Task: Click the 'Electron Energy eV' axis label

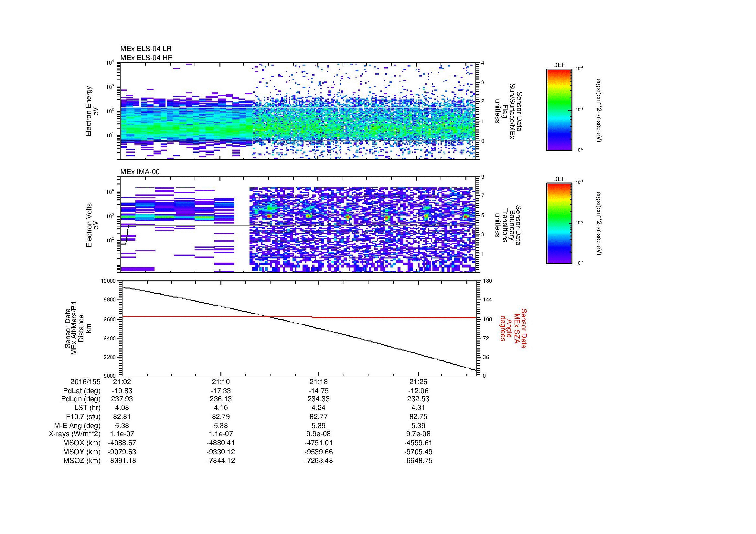Action: click(92, 111)
